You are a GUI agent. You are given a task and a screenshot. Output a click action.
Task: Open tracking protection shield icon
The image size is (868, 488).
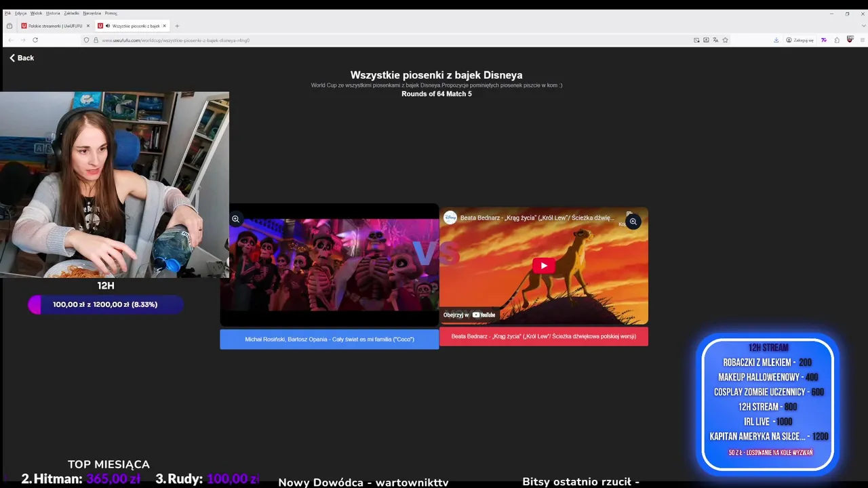coord(86,40)
